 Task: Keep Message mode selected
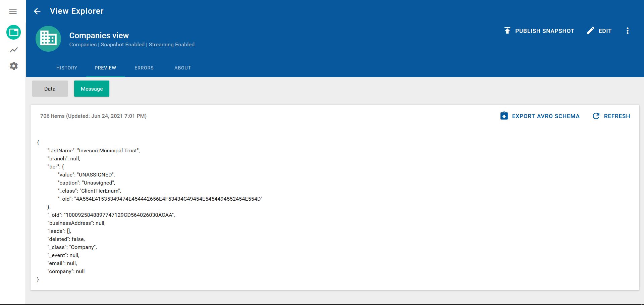92,89
